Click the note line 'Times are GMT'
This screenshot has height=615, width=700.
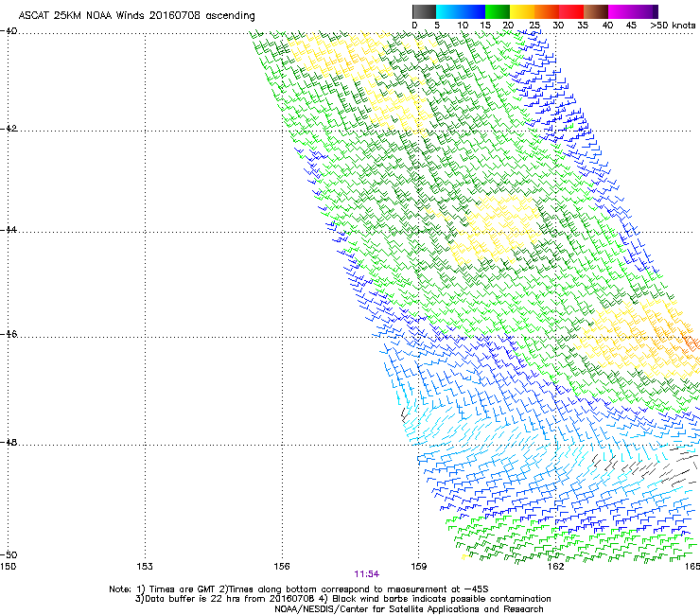(x=299, y=589)
